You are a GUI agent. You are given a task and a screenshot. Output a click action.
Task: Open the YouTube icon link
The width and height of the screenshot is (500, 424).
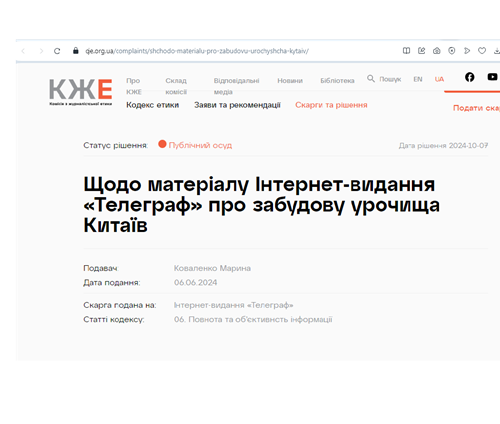pos(492,77)
